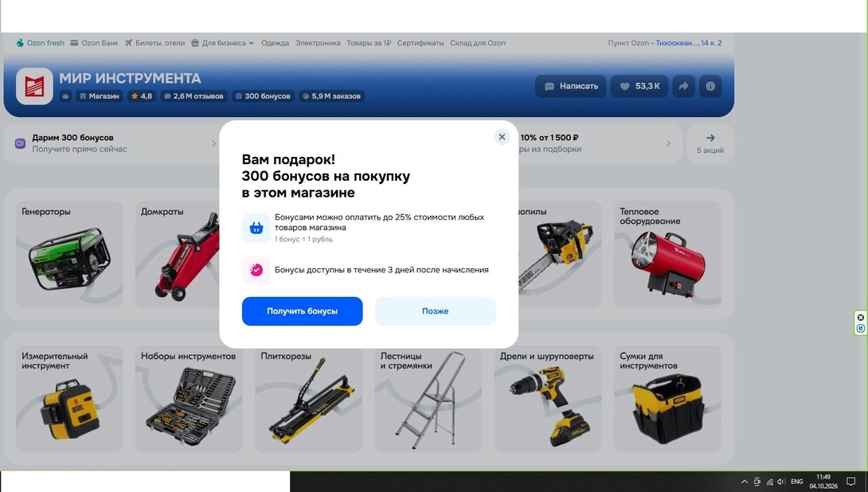Image resolution: width=868 pixels, height=492 pixels.
Task: Choose Позже in the gift dialog
Action: (435, 311)
